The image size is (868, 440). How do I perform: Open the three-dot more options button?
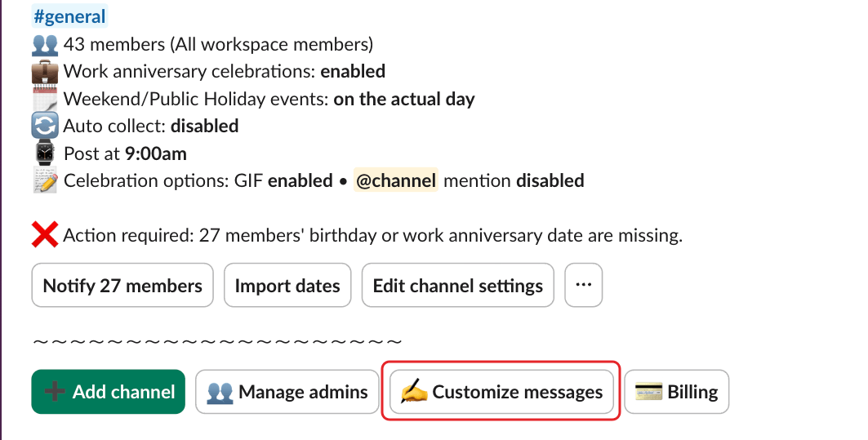[x=584, y=285]
